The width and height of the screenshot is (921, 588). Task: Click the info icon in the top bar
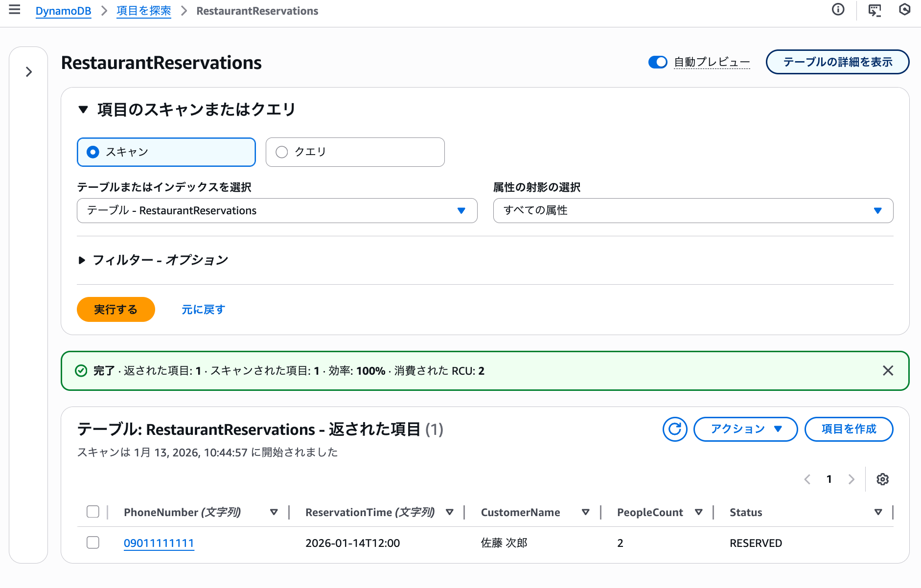[x=838, y=10]
